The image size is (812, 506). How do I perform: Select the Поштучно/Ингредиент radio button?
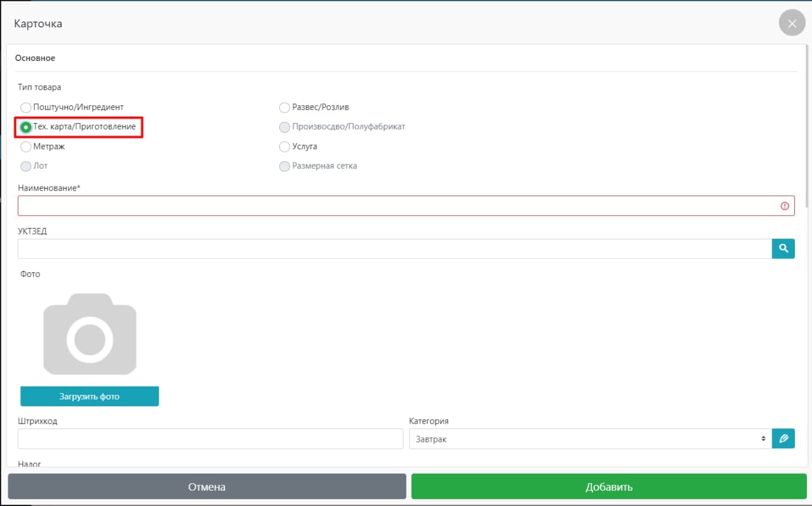tap(26, 107)
